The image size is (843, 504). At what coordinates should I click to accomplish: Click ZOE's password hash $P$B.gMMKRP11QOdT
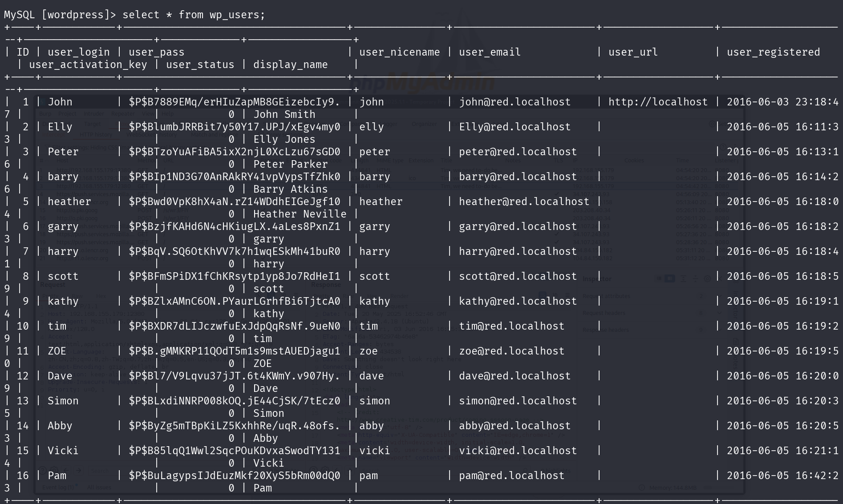click(x=235, y=351)
